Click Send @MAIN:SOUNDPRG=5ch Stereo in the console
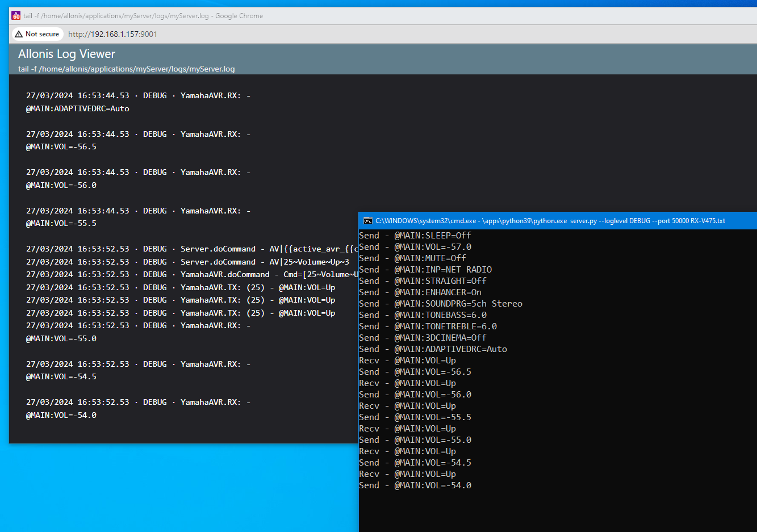757x532 pixels. [441, 303]
